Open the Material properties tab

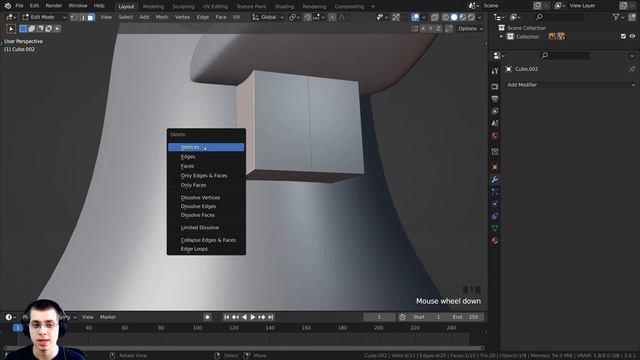(495, 240)
